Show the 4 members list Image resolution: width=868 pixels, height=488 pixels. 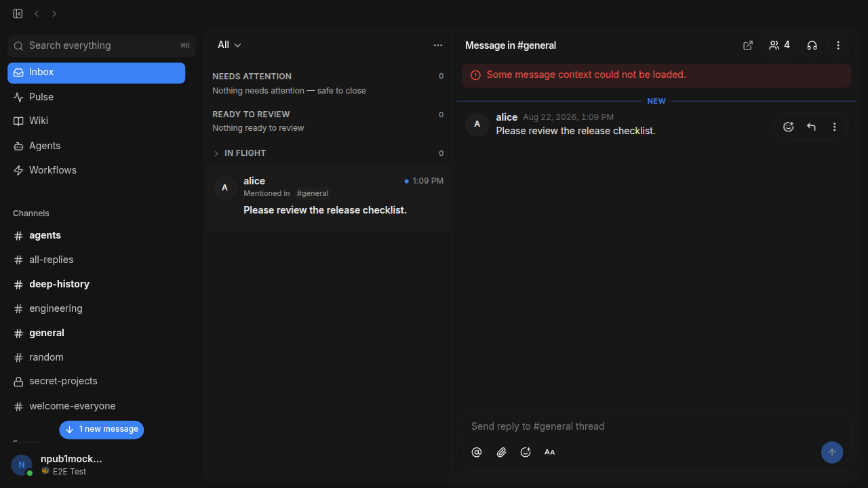click(x=779, y=45)
